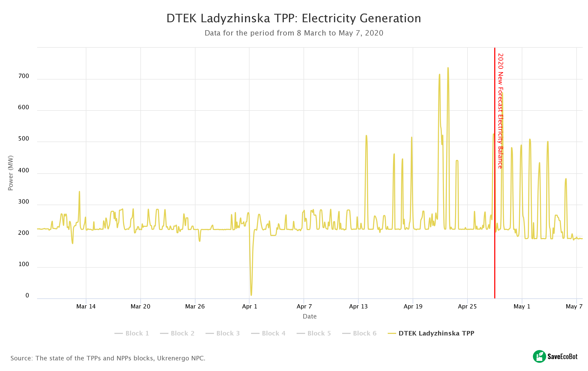The height and width of the screenshot is (371, 588).
Task: Click the Mar 13 spike near 340 MW
Action: coord(79,192)
